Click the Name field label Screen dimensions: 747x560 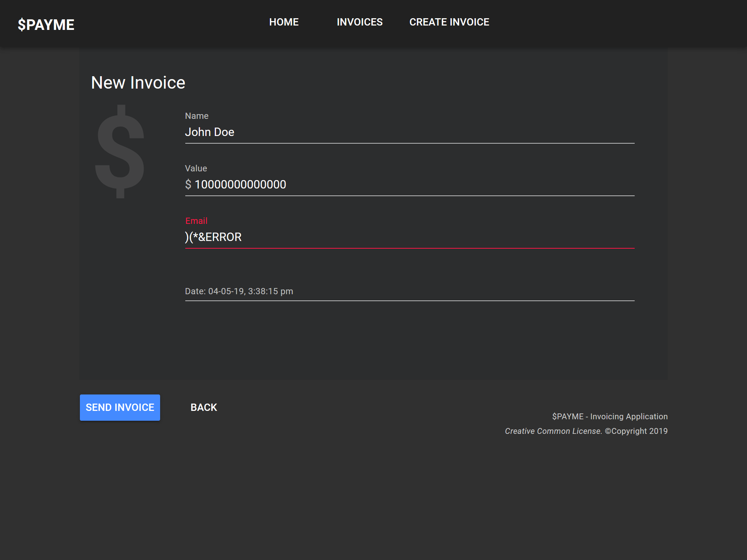point(197,116)
